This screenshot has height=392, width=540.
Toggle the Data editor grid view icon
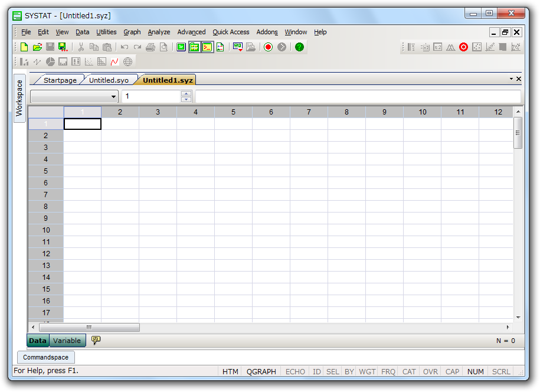194,47
